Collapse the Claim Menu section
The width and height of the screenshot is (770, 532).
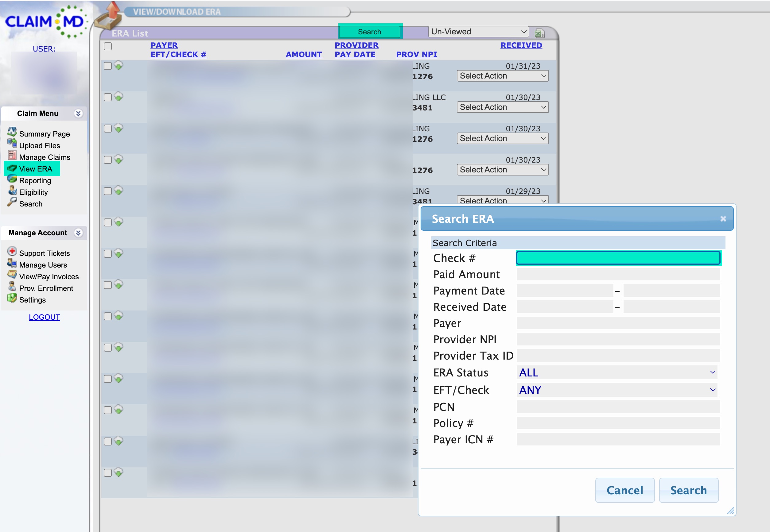(x=78, y=113)
